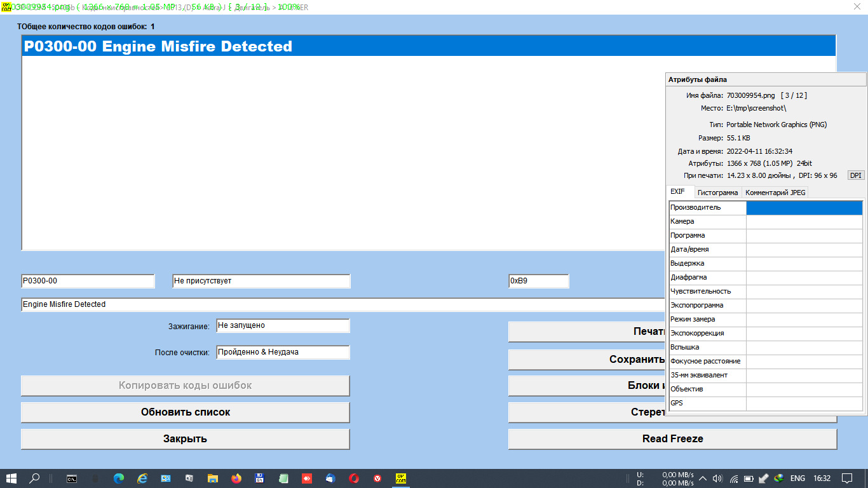Select the GPS EXIF row
Screen dimensions: 868x488
click(x=766, y=403)
